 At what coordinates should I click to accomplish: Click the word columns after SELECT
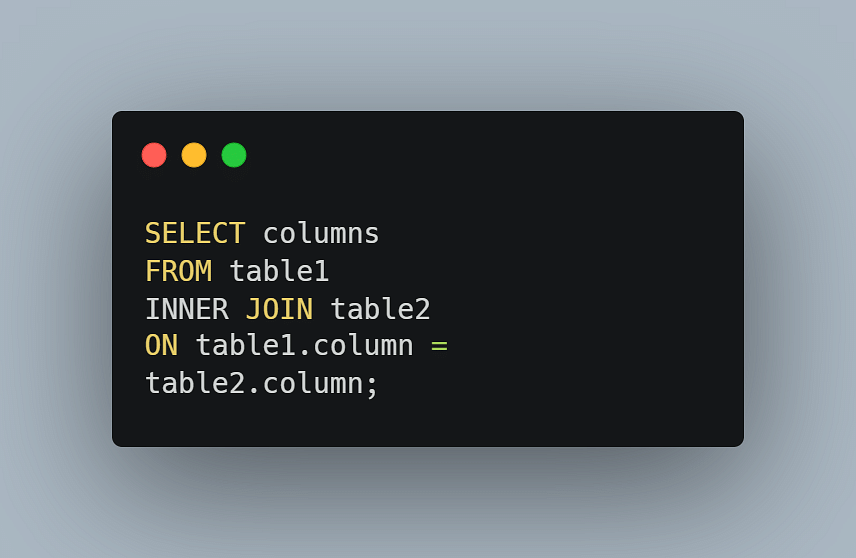pos(321,234)
